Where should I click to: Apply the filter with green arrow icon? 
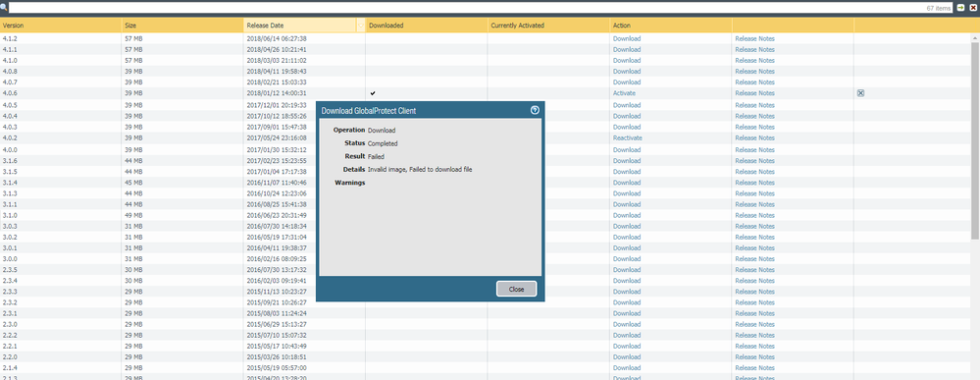click(960, 8)
